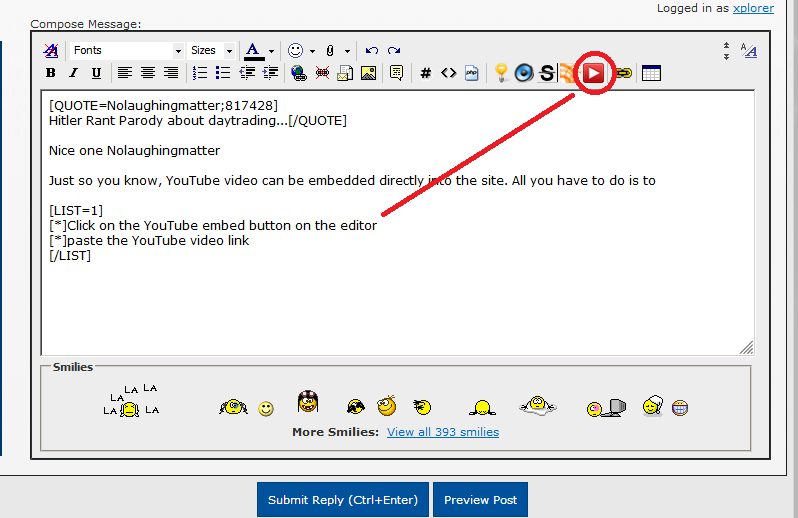Open the Fonts dropdown
798x518 pixels.
pyautogui.click(x=127, y=50)
